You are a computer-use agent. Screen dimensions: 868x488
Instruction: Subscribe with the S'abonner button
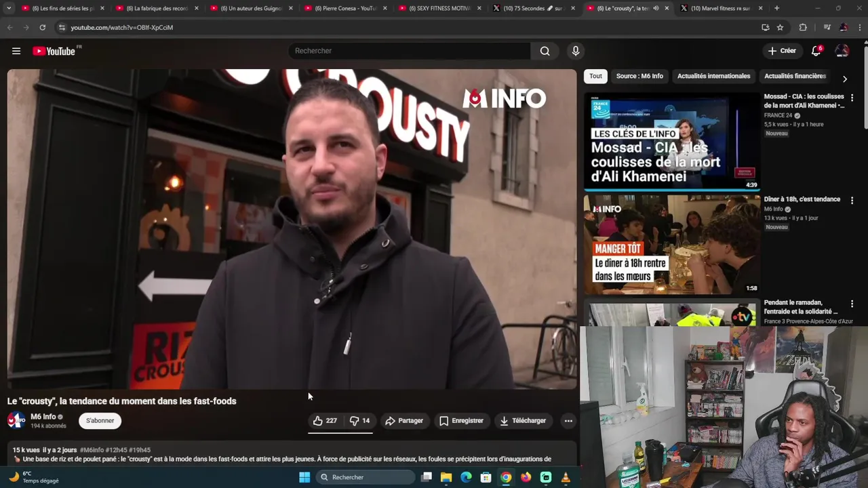(100, 421)
